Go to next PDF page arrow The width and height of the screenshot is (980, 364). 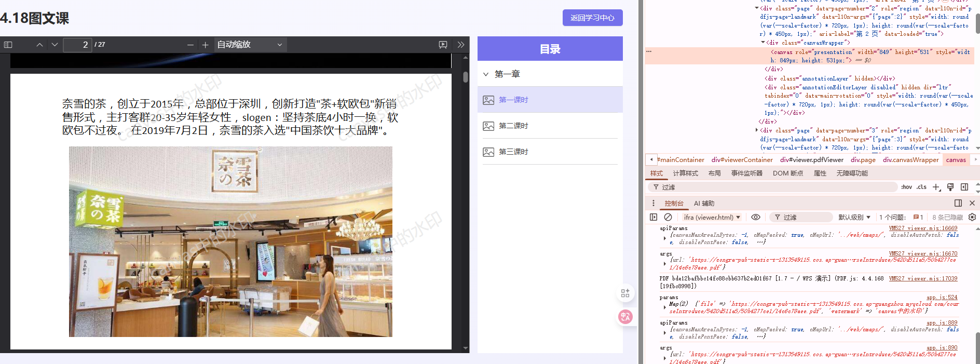point(55,45)
